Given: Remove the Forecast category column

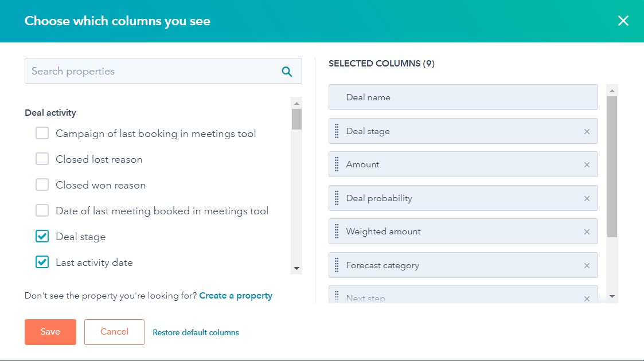Looking at the screenshot, I should [587, 265].
